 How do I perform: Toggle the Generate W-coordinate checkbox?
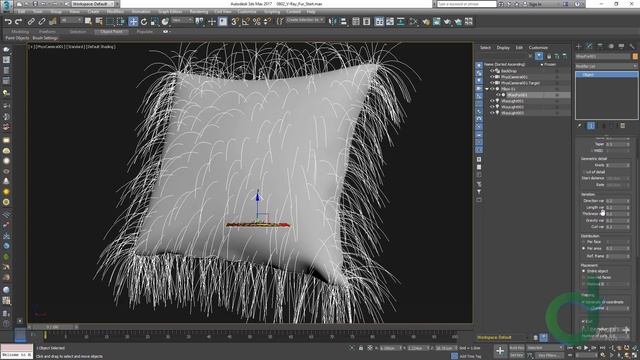pyautogui.click(x=584, y=302)
